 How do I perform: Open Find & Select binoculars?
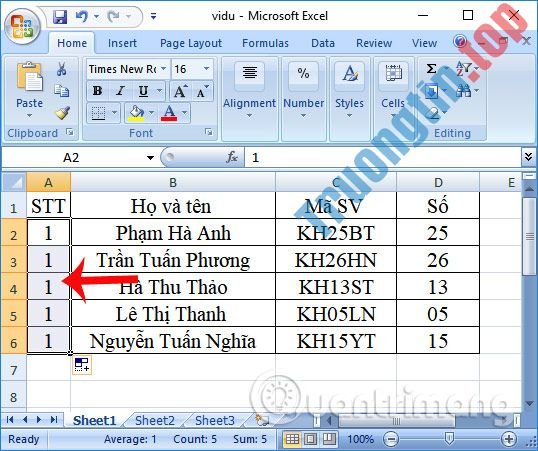click(x=463, y=91)
